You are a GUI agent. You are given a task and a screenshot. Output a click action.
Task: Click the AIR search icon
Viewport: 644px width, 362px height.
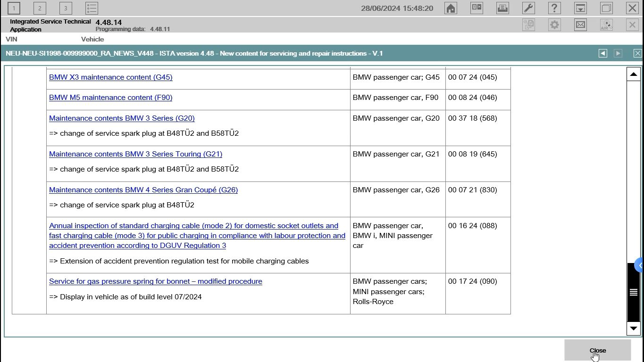coord(606,25)
